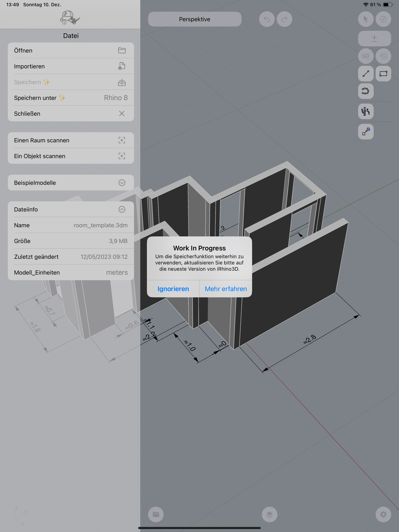Screen dimensions: 399x532
Task: Tap the Rhino logo with cap
Action: coord(70,18)
